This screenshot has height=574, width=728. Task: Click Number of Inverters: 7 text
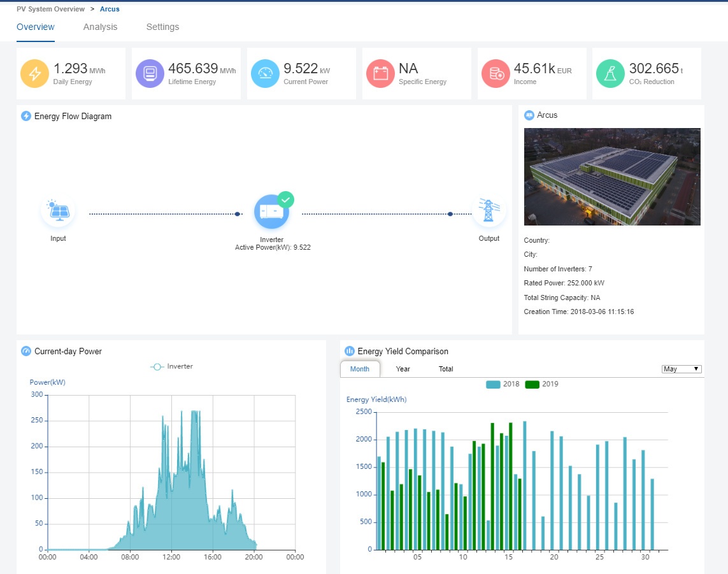[x=558, y=269]
